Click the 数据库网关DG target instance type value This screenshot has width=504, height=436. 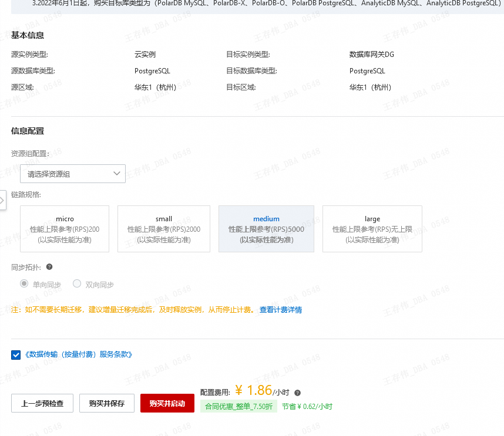point(372,55)
